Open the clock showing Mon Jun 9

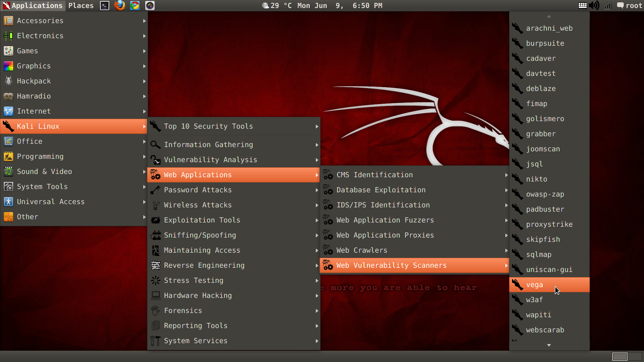(x=340, y=6)
